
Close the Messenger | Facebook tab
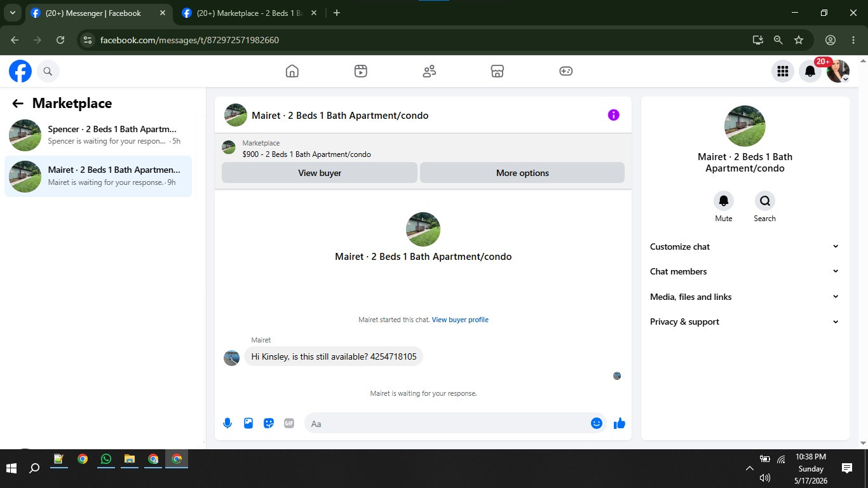(163, 13)
